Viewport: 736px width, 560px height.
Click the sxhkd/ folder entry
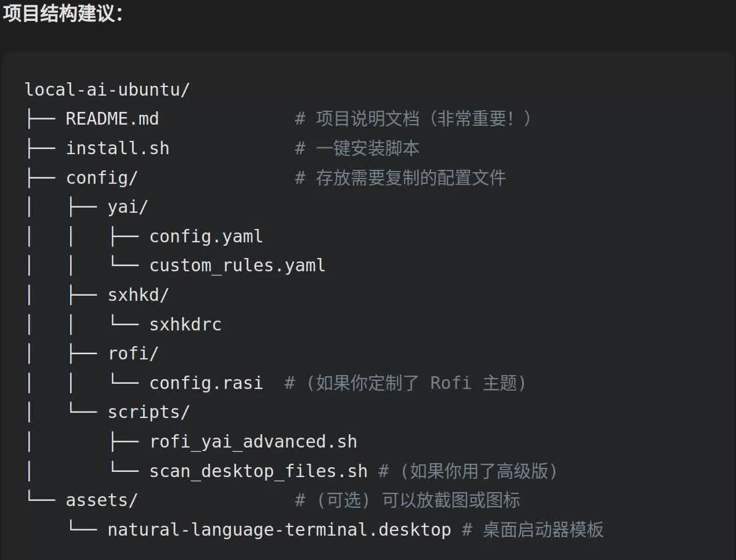coord(138,295)
